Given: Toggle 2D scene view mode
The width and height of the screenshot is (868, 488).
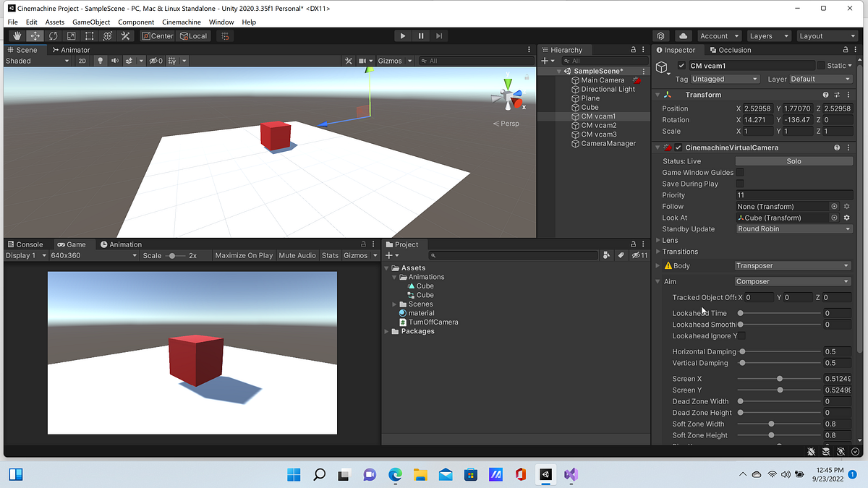Looking at the screenshot, I should pos(82,61).
